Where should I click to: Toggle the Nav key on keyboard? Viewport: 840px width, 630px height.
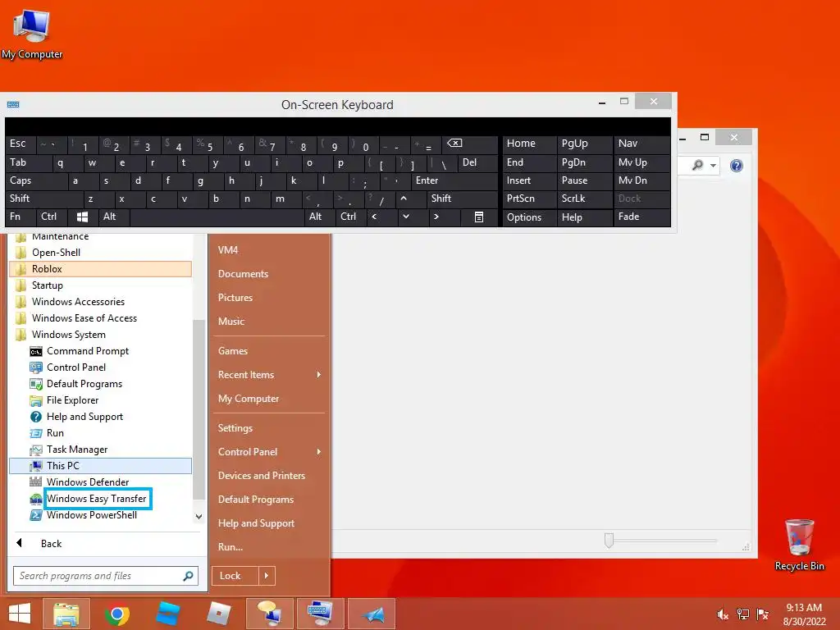click(x=641, y=144)
